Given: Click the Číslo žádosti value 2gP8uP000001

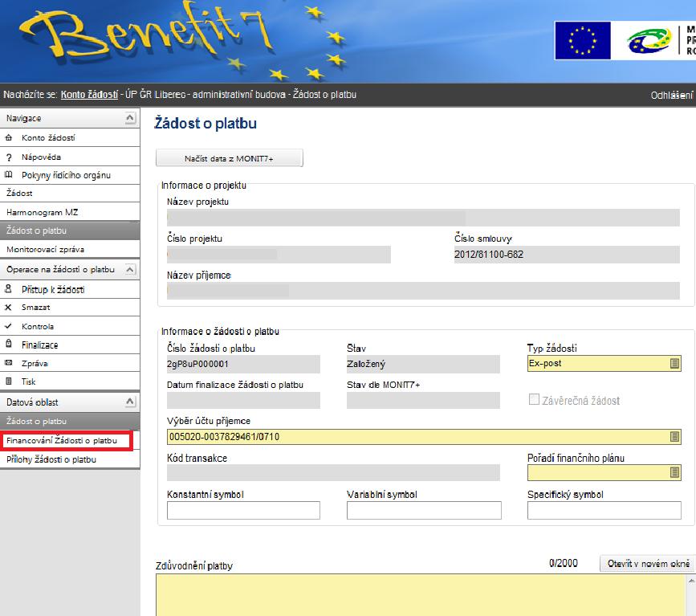Looking at the screenshot, I should [243, 364].
